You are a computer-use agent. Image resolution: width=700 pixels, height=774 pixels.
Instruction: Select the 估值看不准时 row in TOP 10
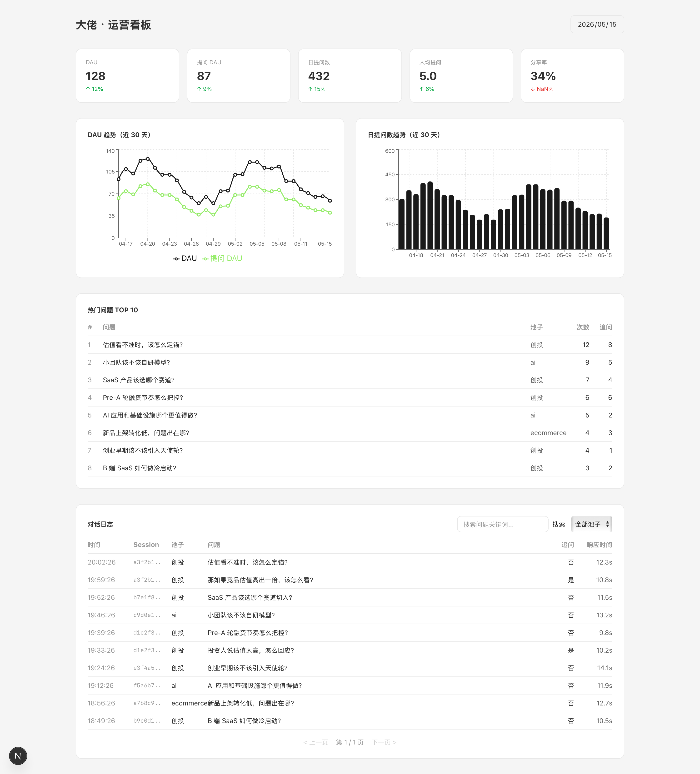(350, 345)
